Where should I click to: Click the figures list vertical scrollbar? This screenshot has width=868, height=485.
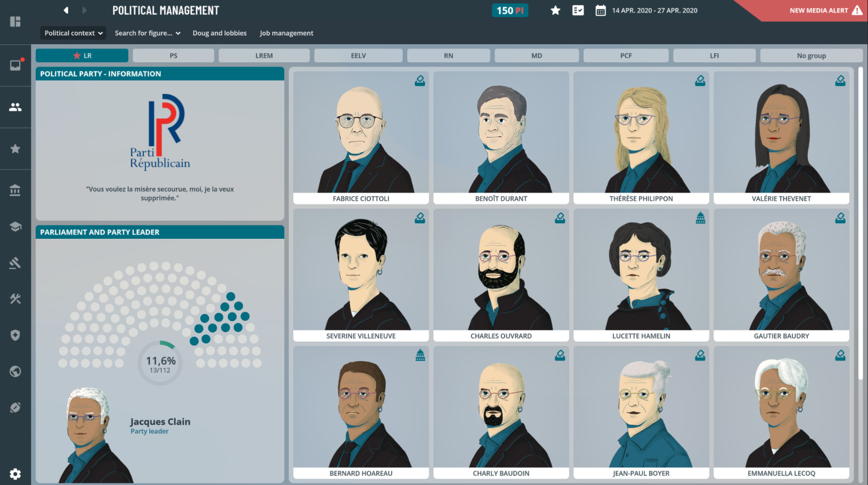860,224
